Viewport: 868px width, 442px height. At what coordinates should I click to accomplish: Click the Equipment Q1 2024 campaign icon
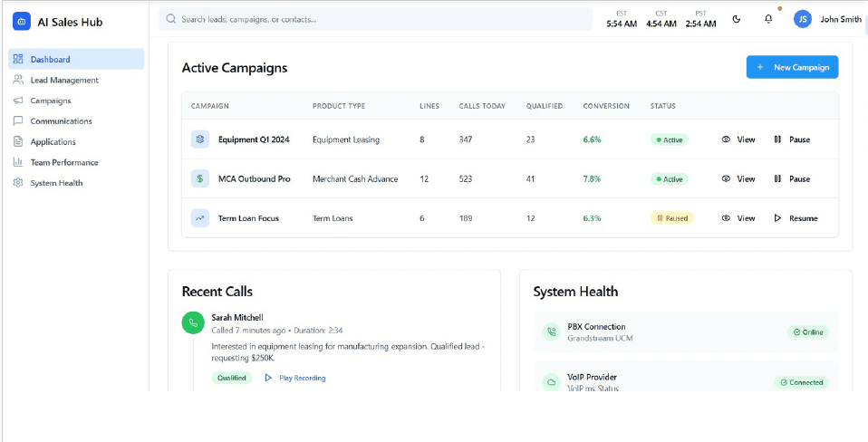(199, 139)
